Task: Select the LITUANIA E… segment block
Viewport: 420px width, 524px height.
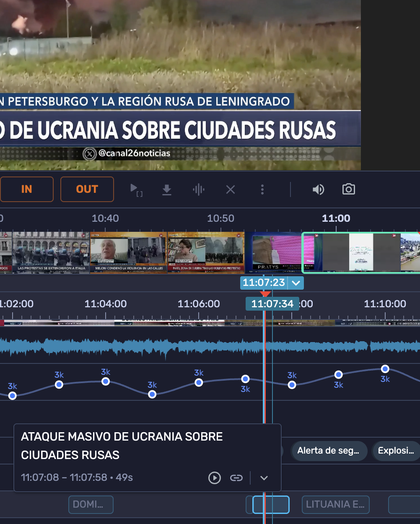Action: coord(335,505)
